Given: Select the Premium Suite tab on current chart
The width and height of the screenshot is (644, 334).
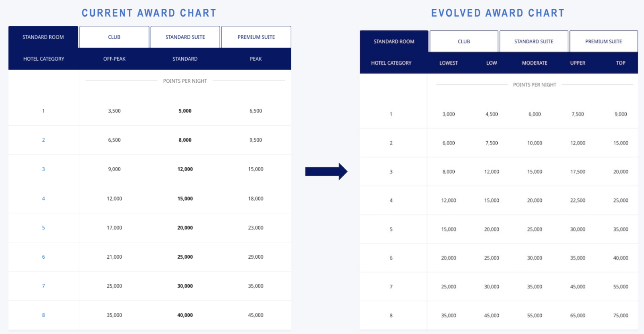Looking at the screenshot, I should coord(256,37).
